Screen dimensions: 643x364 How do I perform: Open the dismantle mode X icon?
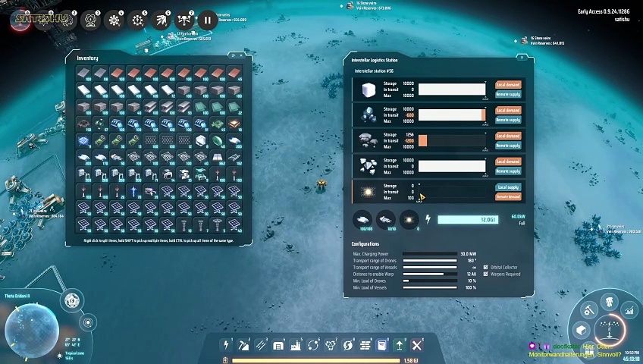coord(416,345)
